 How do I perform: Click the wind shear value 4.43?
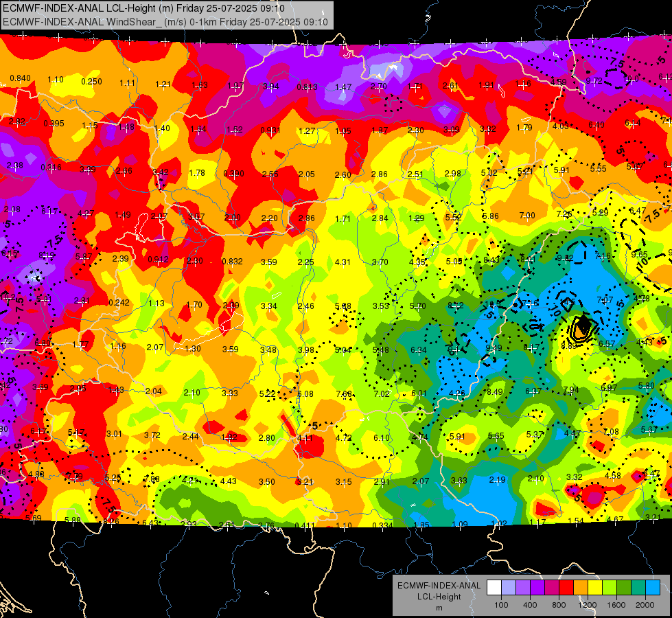pyautogui.click(x=228, y=481)
